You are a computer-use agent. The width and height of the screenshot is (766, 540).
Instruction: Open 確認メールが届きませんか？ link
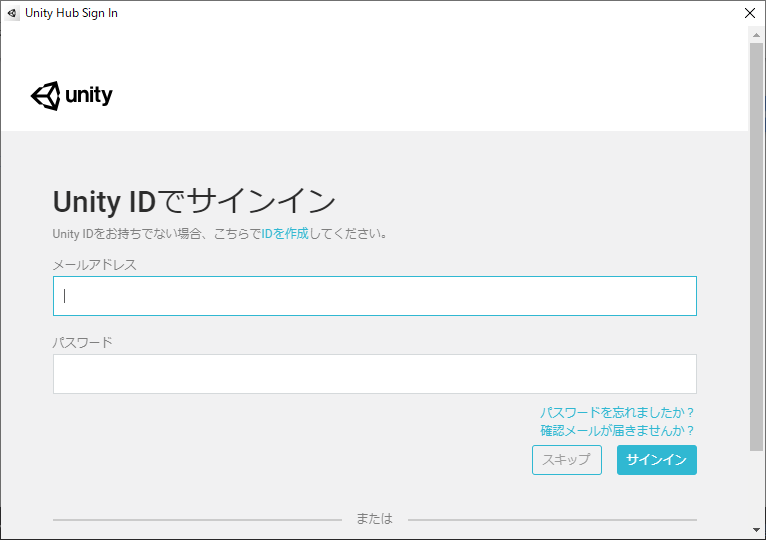click(617, 431)
